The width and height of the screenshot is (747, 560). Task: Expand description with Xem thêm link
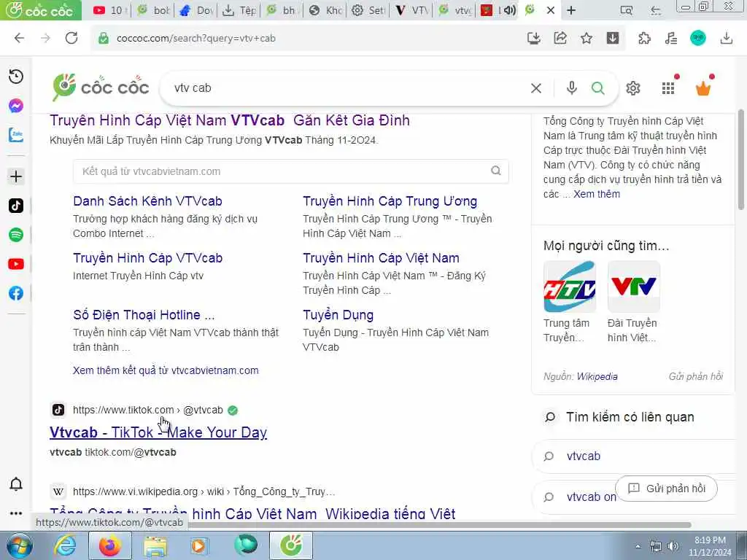[x=597, y=194]
